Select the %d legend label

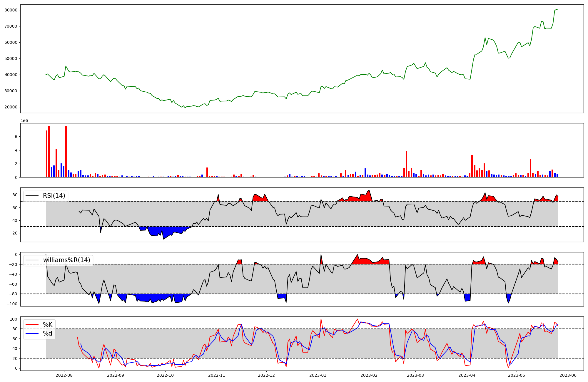(48, 334)
